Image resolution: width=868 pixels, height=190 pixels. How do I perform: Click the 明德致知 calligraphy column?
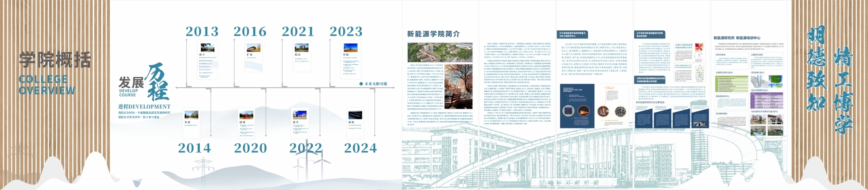[x=816, y=69]
